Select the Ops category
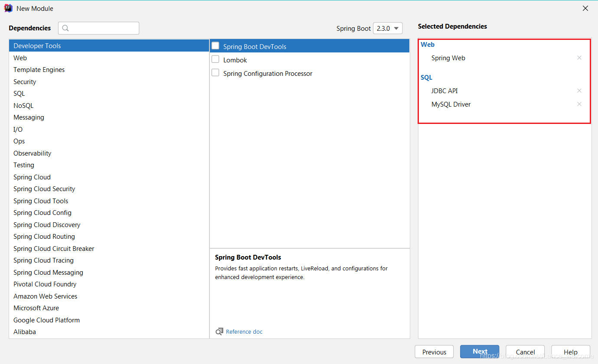The height and width of the screenshot is (364, 598). [109, 141]
